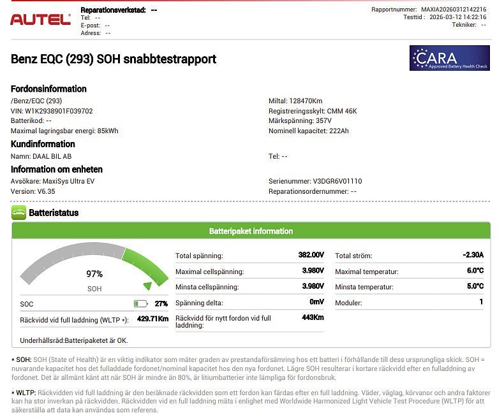Click the Information om enheten heading
The height and width of the screenshot is (420, 504).
point(57,170)
